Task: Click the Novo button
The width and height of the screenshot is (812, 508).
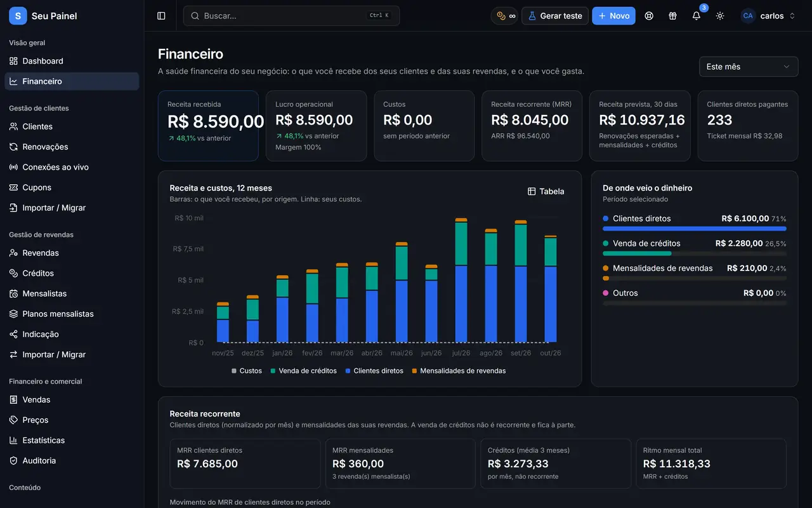Action: [613, 16]
